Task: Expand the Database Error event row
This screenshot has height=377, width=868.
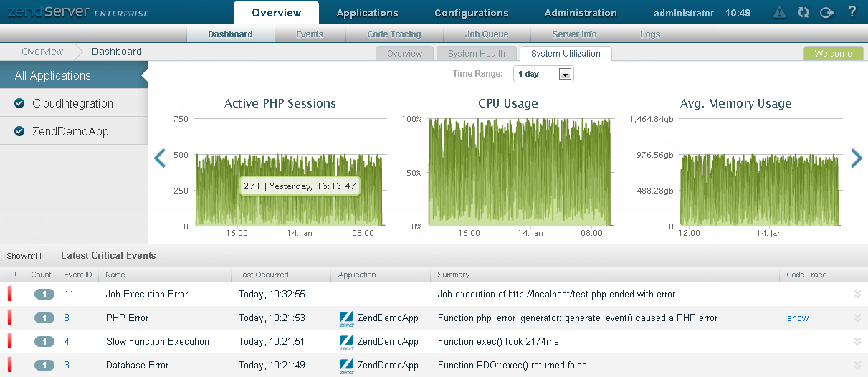Action: pyautogui.click(x=857, y=366)
